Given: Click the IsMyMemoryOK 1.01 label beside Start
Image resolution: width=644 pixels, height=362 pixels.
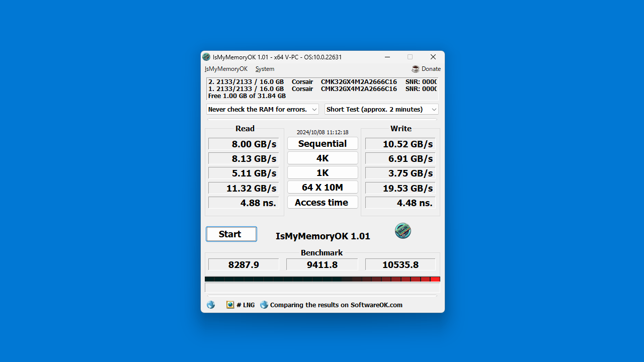Looking at the screenshot, I should (323, 236).
